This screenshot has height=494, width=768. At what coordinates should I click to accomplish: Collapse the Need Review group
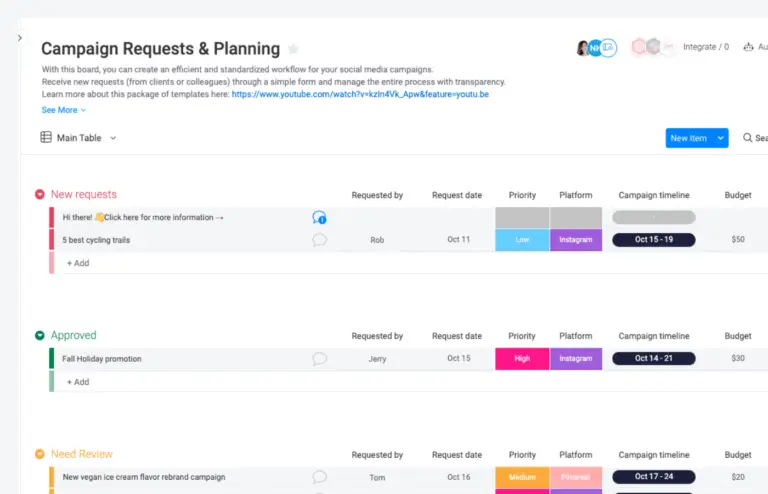pyautogui.click(x=40, y=454)
